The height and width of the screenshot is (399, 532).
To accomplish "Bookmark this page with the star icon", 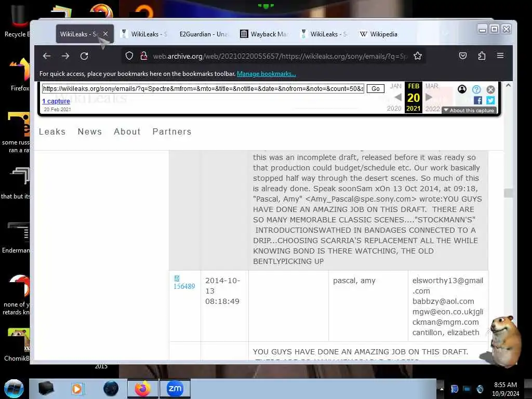I will coord(418,56).
